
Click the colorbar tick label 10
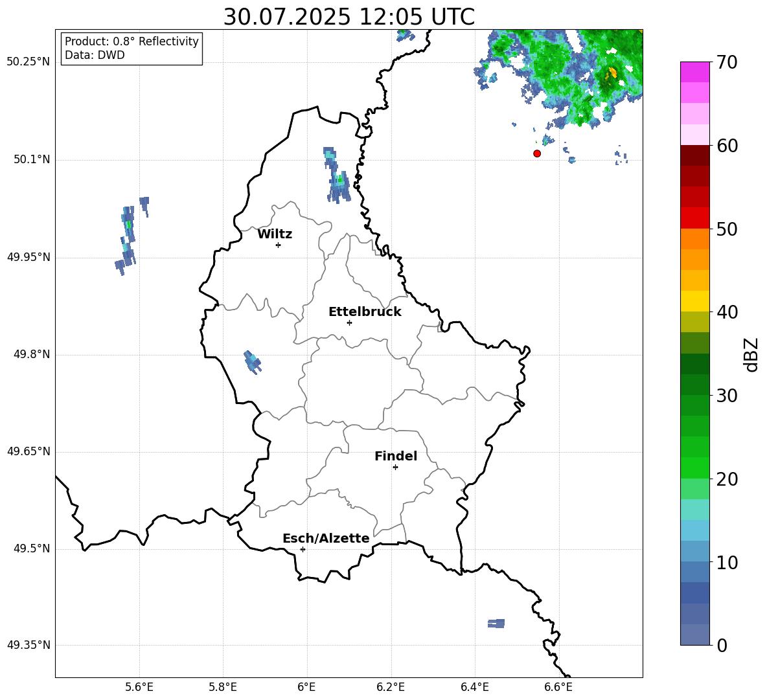click(727, 563)
